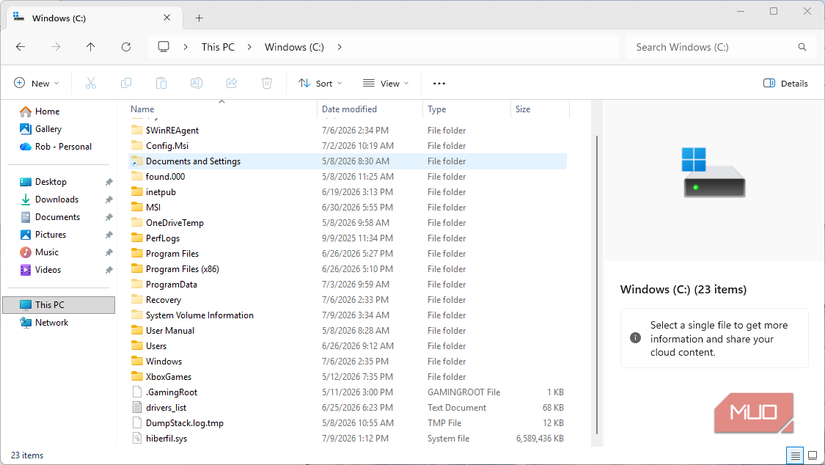Select the User Manual folder
Screen dimensions: 825x465
347,331
